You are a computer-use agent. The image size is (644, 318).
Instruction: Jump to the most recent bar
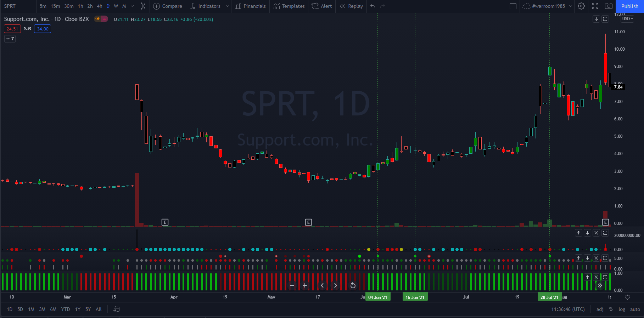point(600,285)
